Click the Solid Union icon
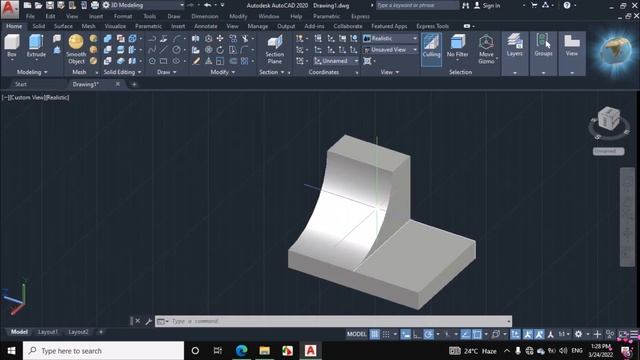 pos(108,38)
